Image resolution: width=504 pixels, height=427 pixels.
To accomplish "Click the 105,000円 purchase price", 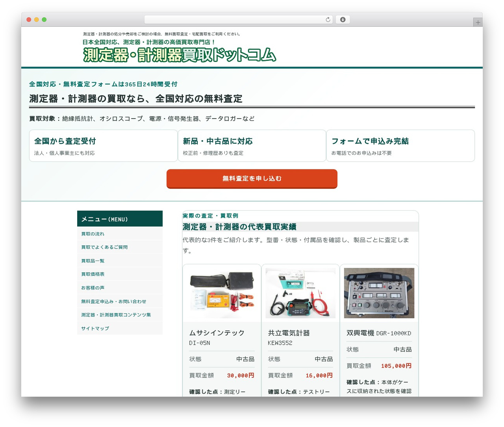I will coord(397,366).
